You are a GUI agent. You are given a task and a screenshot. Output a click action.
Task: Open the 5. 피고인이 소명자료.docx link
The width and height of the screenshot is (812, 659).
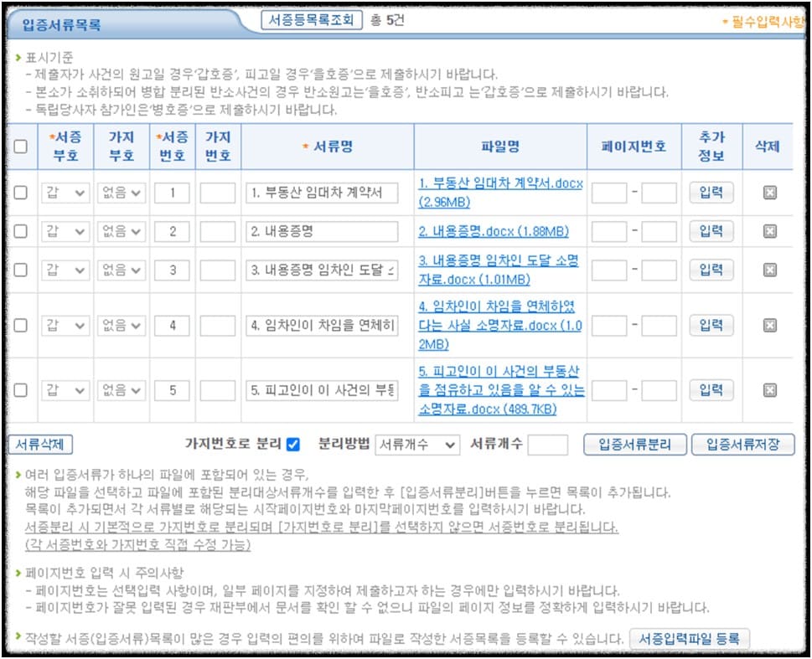tap(500, 389)
